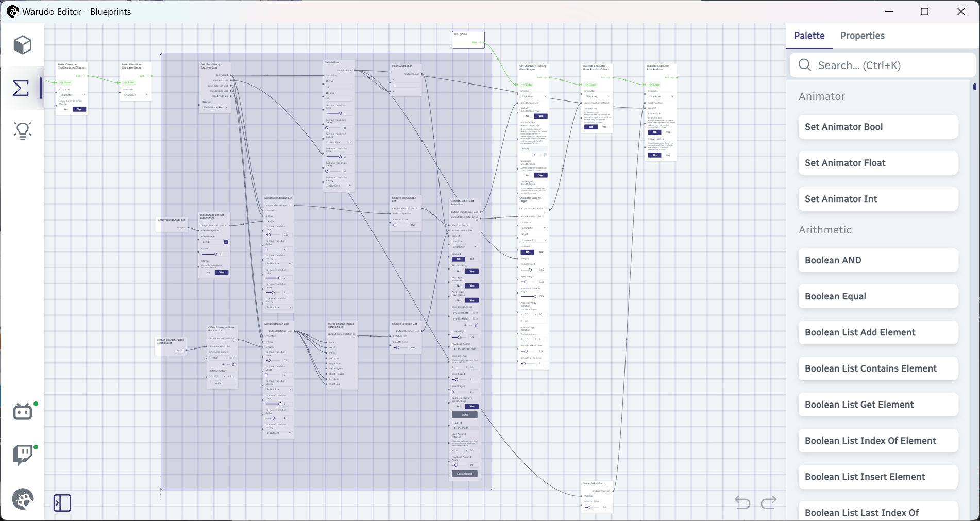Screen dimensions: 980x521
Task: Choose Boolean List Add Element from the palette
Action: coord(878,332)
